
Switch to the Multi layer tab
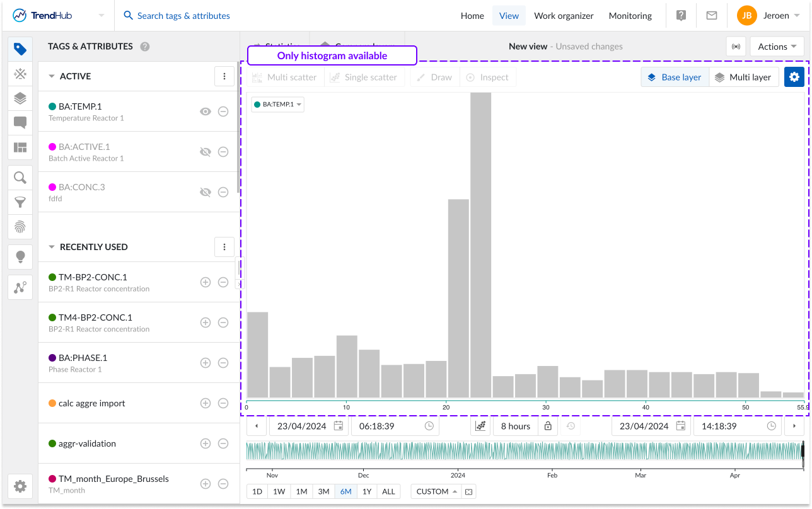[743, 77]
